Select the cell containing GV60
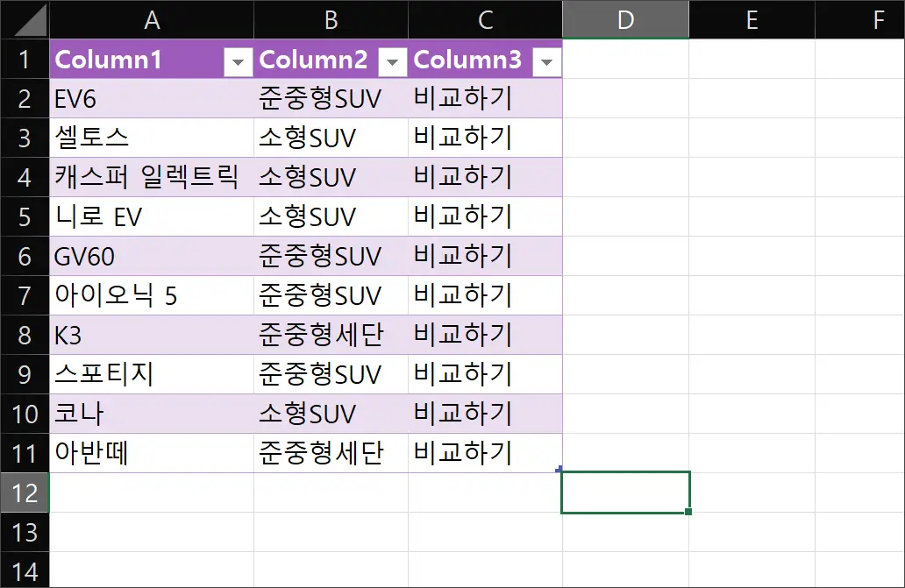Image resolution: width=905 pixels, height=588 pixels. pos(152,256)
